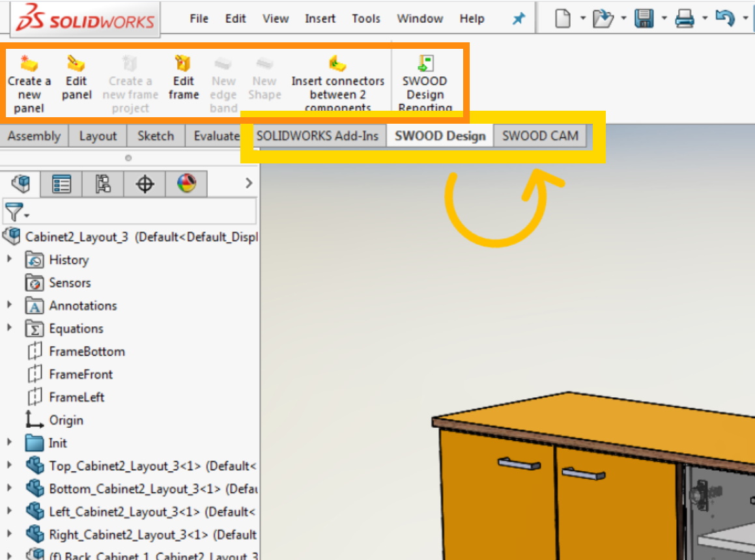Click the Save icon in toolbar

click(644, 19)
